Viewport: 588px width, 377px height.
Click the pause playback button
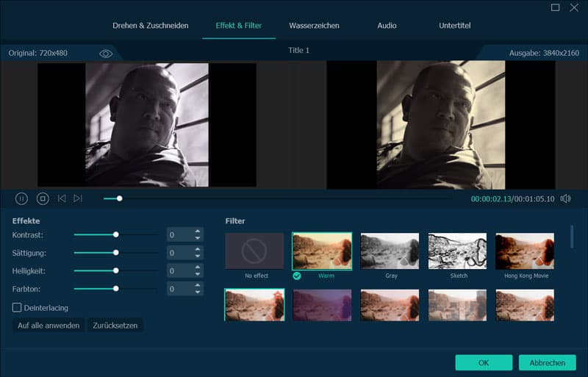22,198
